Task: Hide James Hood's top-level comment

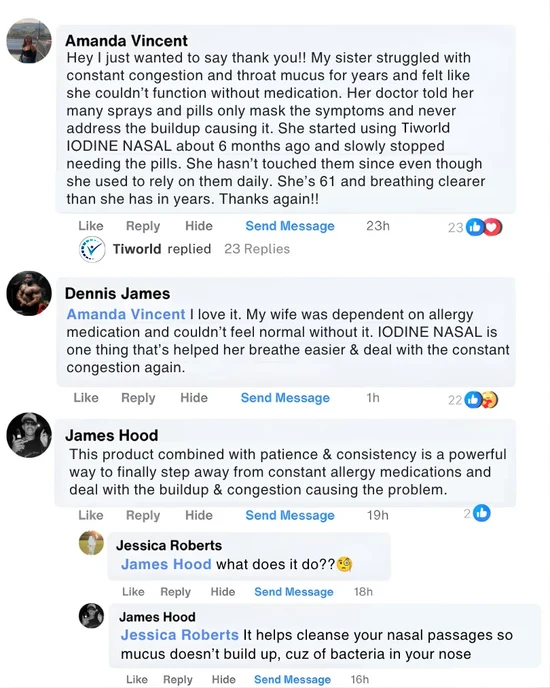Action: [199, 515]
